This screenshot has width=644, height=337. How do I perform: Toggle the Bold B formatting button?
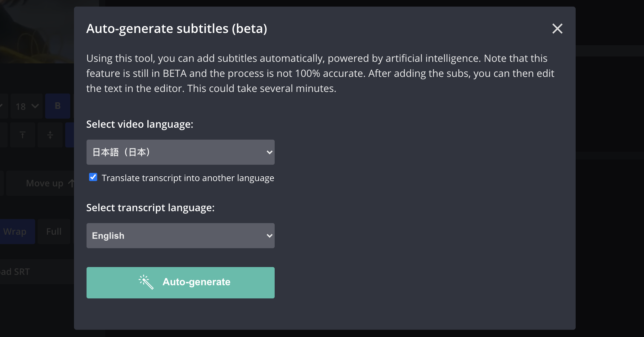point(58,106)
